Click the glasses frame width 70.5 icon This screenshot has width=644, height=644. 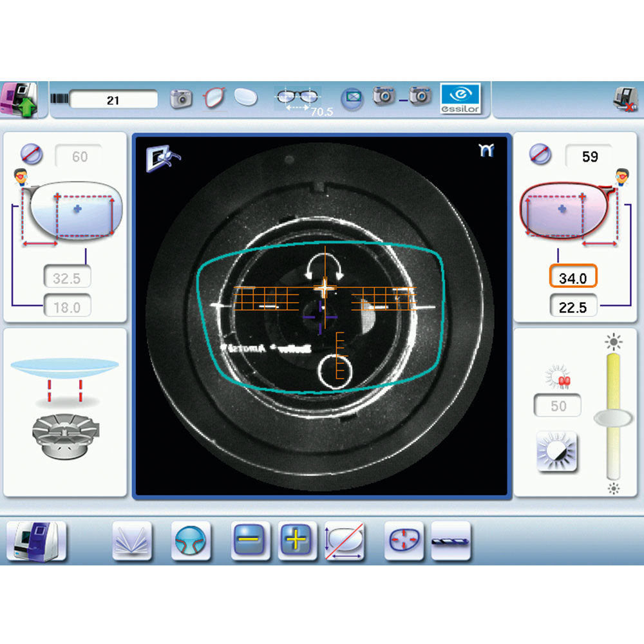coord(298,99)
